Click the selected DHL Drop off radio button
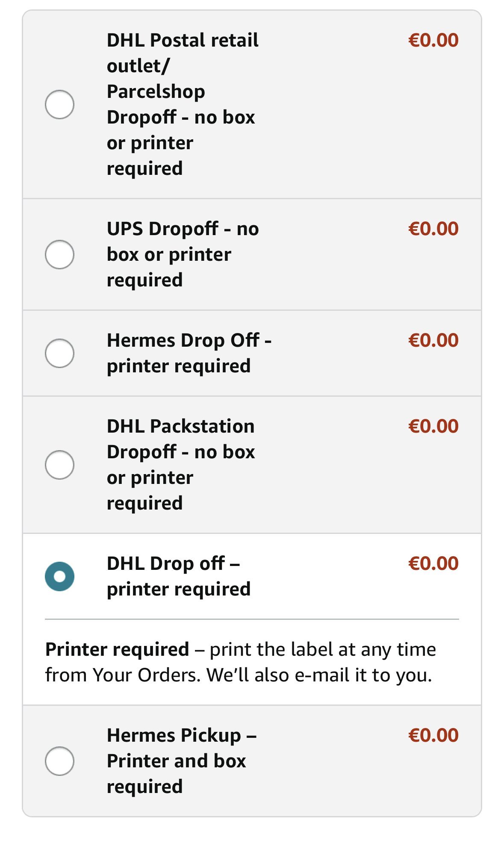The height and width of the screenshot is (846, 504). 59,576
